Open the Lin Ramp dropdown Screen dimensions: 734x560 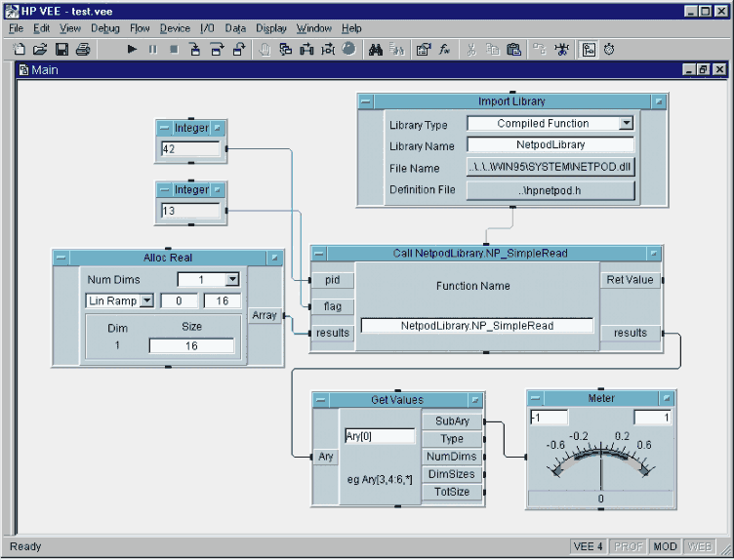tap(146, 300)
